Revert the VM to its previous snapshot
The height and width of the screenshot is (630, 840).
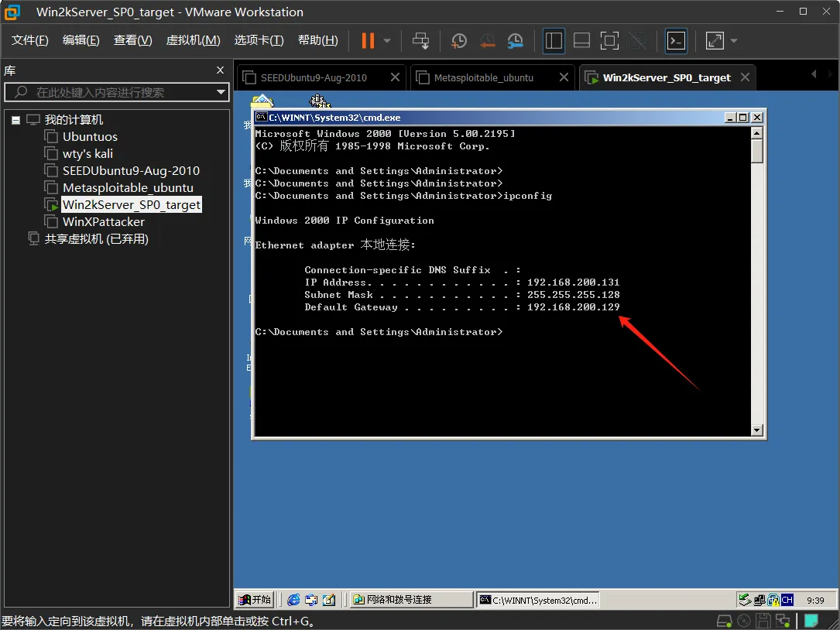coord(487,41)
